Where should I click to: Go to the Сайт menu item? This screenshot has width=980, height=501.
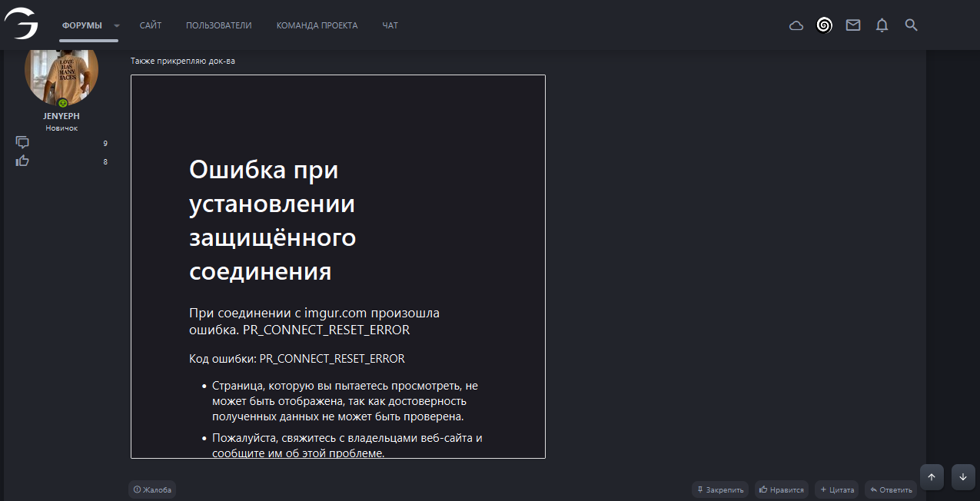click(151, 25)
